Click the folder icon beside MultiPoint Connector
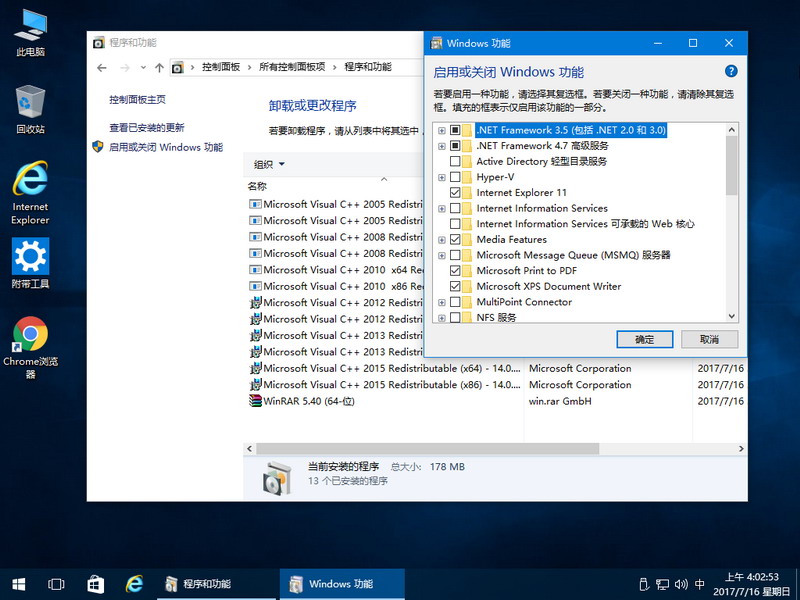Viewport: 800px width, 600px height. [x=467, y=302]
